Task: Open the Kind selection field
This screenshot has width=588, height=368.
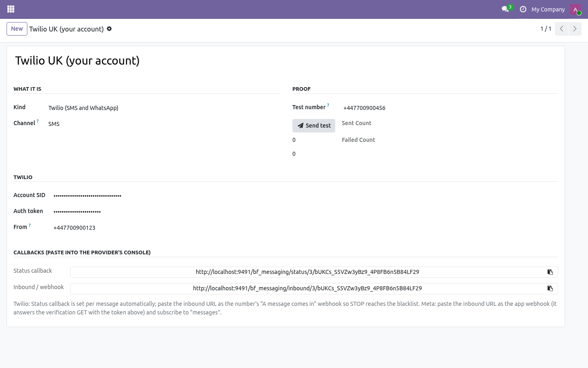Action: (163, 108)
